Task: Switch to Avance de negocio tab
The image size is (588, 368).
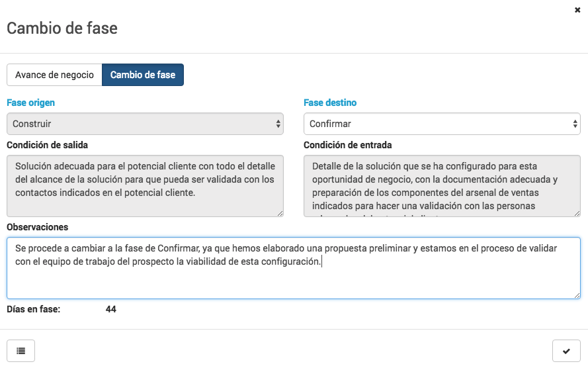Action: [54, 75]
